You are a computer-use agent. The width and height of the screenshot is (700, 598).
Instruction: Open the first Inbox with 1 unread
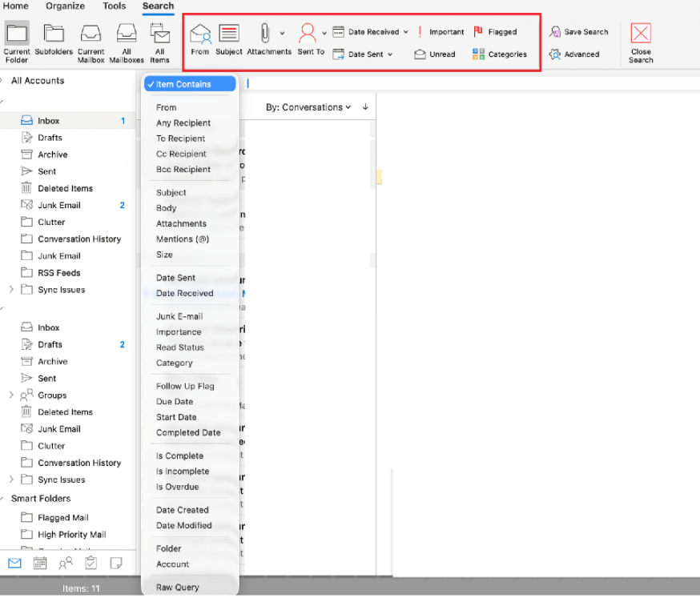coord(67,121)
